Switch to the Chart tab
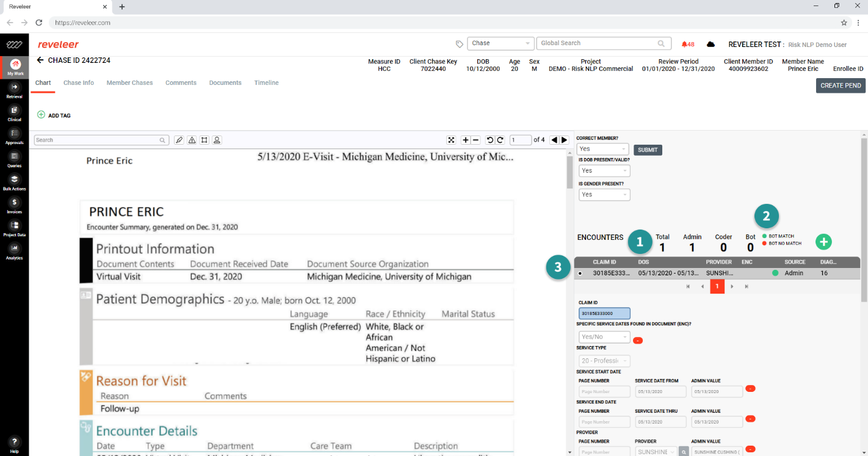 43,82
